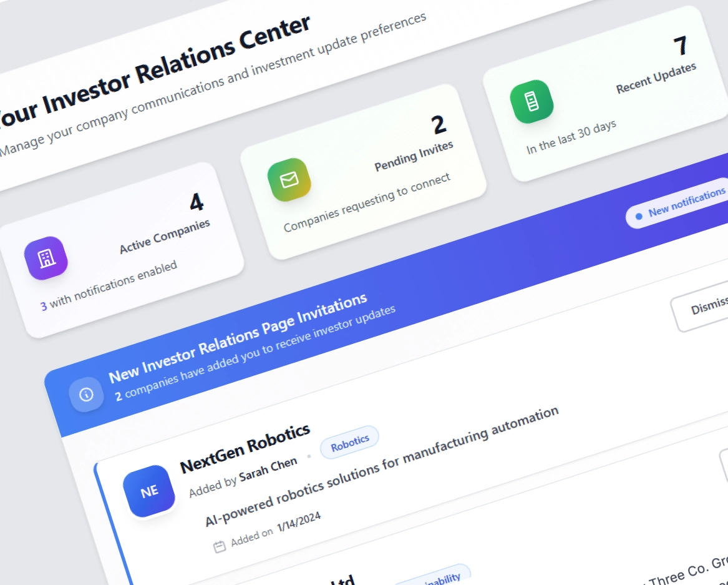Click the AI-powered robotics solutions description

(x=381, y=466)
